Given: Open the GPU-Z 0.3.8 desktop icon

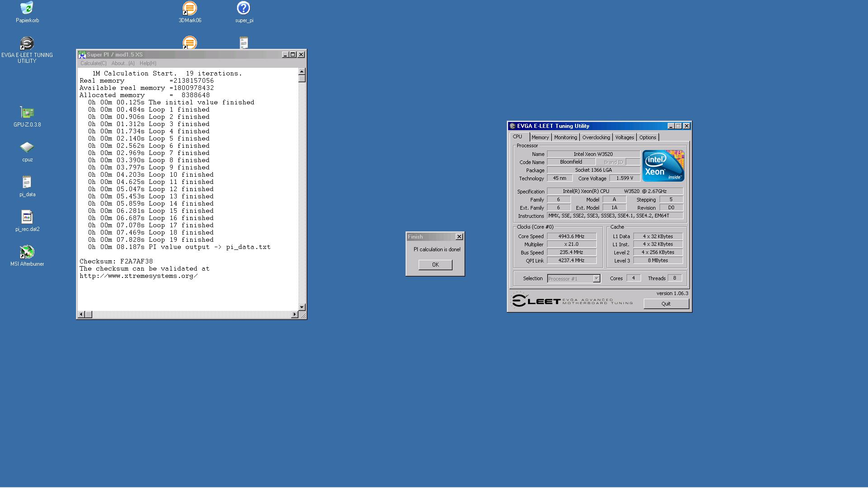Looking at the screenshot, I should pos(27,113).
